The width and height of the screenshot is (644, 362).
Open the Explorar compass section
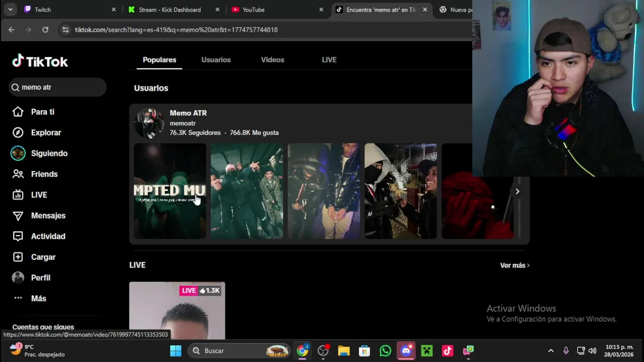pyautogui.click(x=36, y=133)
